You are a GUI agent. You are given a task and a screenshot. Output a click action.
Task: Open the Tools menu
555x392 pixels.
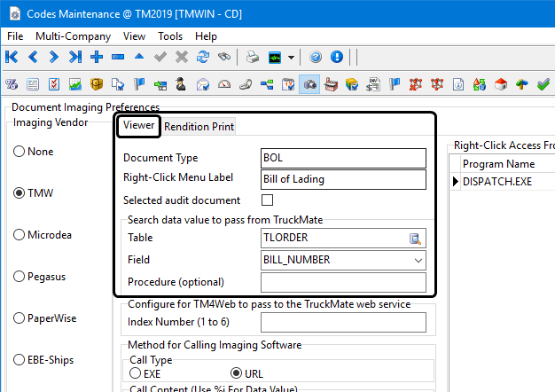[x=170, y=36]
